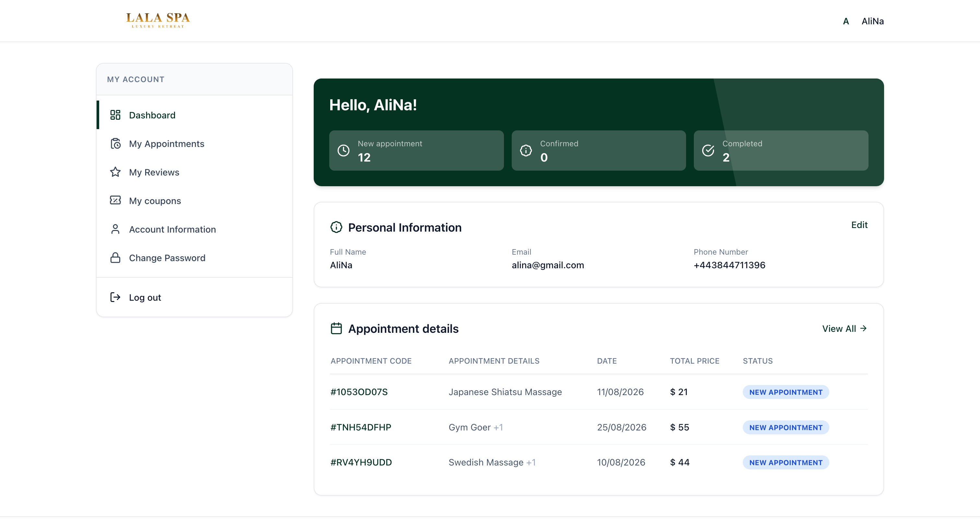Click the My coupons ticket icon

point(115,200)
